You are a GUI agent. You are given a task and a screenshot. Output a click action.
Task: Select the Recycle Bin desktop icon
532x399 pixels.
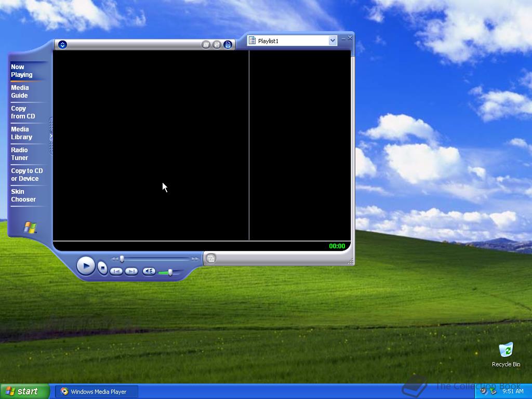click(x=506, y=355)
